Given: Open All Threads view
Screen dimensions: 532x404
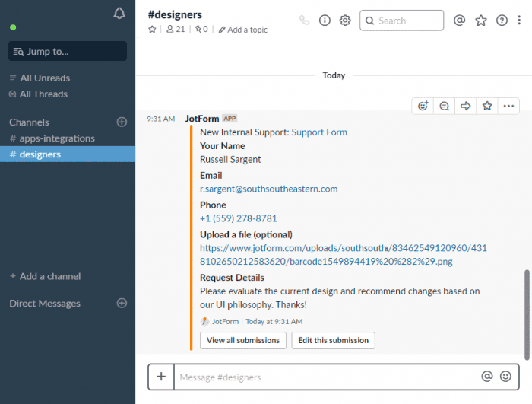Looking at the screenshot, I should pos(43,94).
